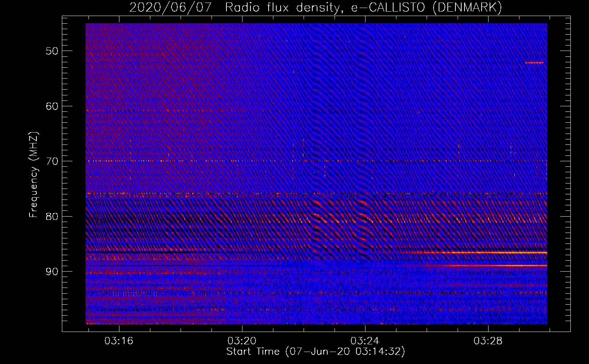Image resolution: width=589 pixels, height=364 pixels.
Task: Click the 03:20 time tick label
Action: [x=242, y=341]
